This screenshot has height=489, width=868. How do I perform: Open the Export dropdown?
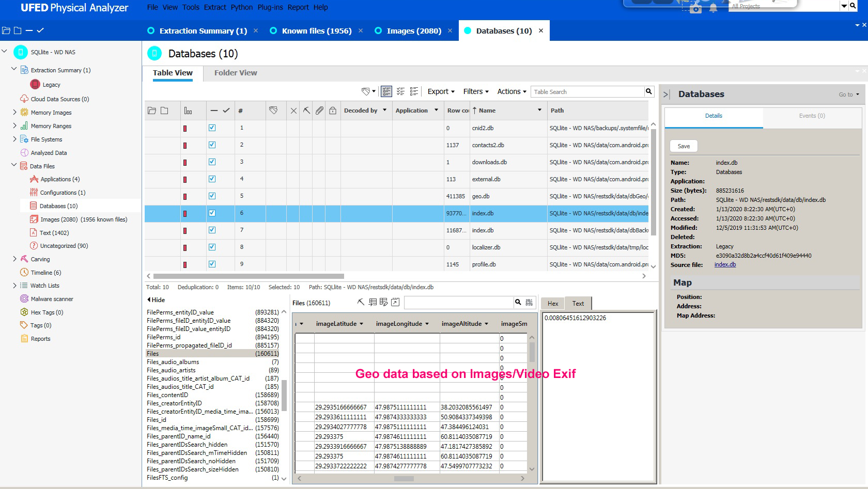[x=441, y=91]
